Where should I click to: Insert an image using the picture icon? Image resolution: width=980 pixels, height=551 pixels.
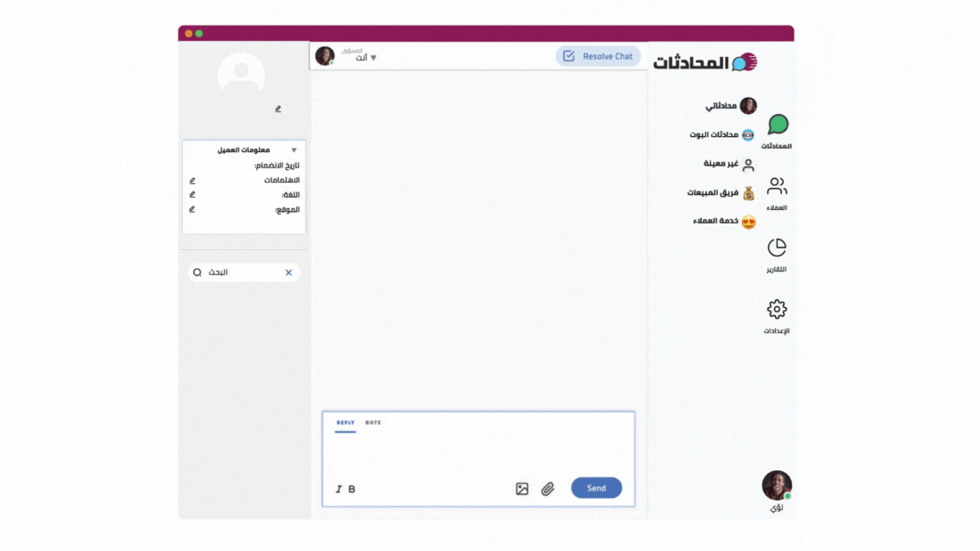click(x=521, y=489)
